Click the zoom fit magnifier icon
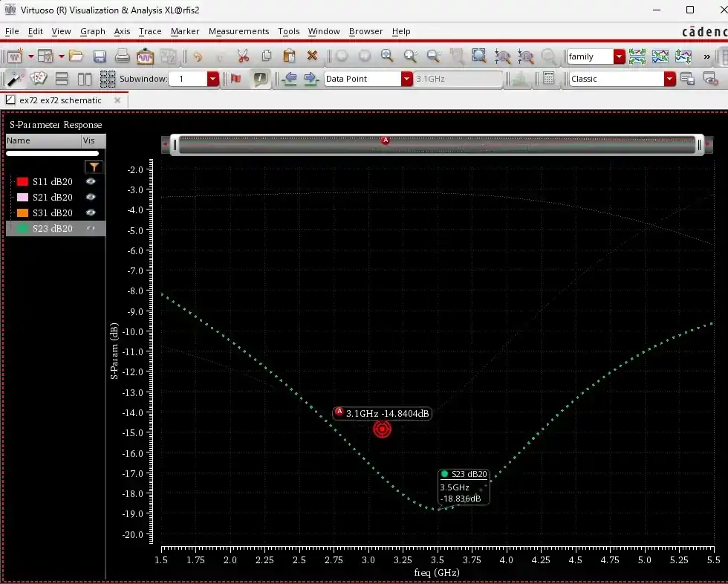Image resolution: width=728 pixels, height=584 pixels. pyautogui.click(x=387, y=56)
